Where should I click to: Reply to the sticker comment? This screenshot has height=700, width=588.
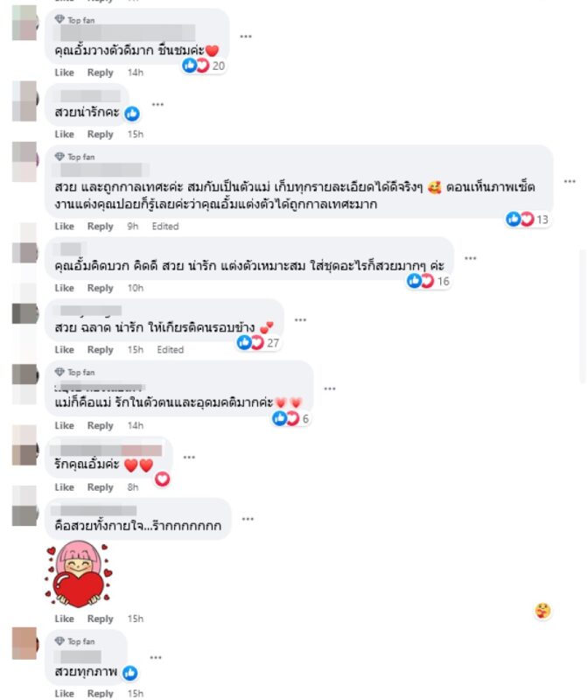coord(100,619)
